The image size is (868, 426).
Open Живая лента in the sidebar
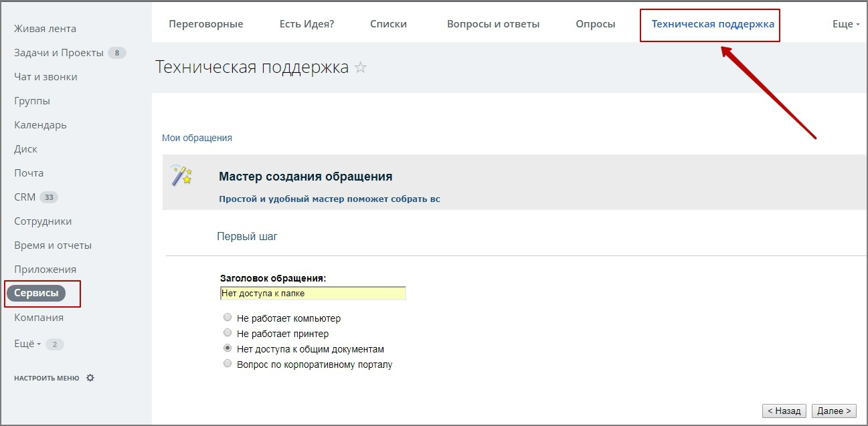click(45, 29)
